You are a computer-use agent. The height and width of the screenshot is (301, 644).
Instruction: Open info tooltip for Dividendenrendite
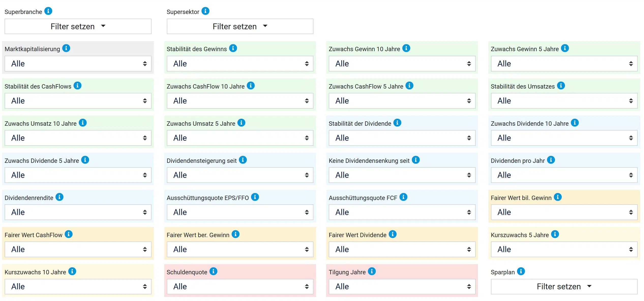[59, 197]
